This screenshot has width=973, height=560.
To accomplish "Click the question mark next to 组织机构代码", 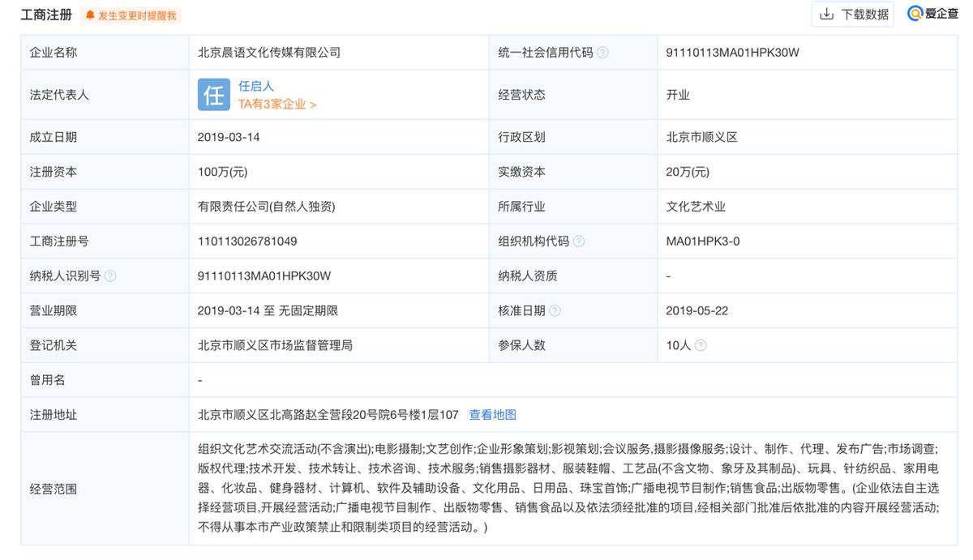I will pos(579,241).
